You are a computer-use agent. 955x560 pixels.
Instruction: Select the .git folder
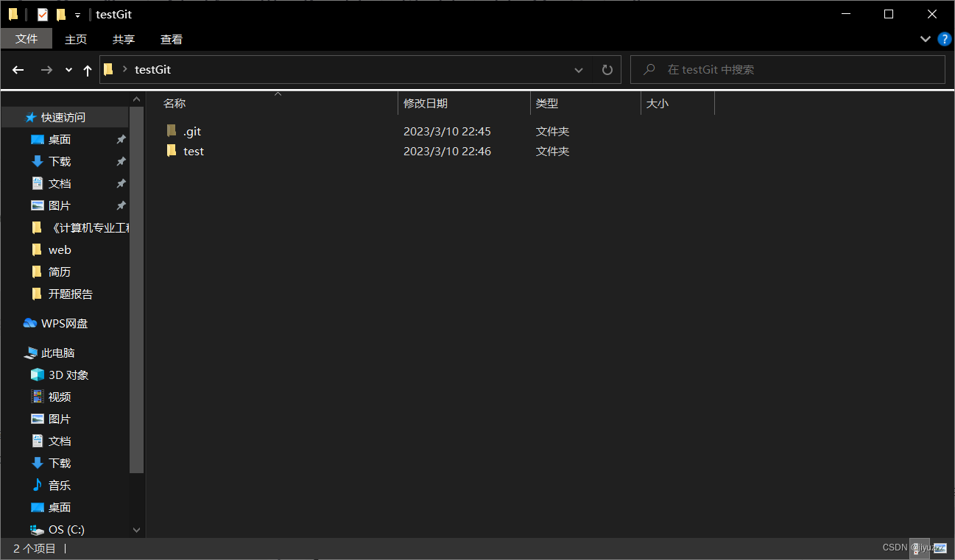(x=192, y=132)
